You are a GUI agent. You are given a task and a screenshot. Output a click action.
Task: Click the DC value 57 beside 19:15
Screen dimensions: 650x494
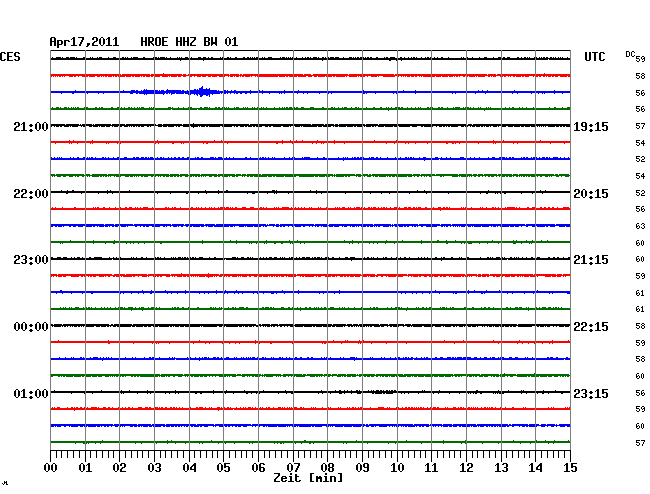pyautogui.click(x=640, y=126)
